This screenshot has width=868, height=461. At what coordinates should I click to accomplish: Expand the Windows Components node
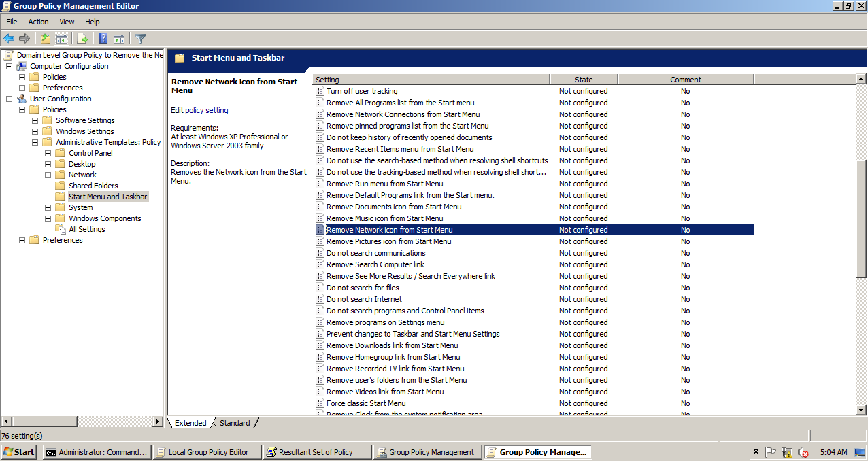click(47, 218)
